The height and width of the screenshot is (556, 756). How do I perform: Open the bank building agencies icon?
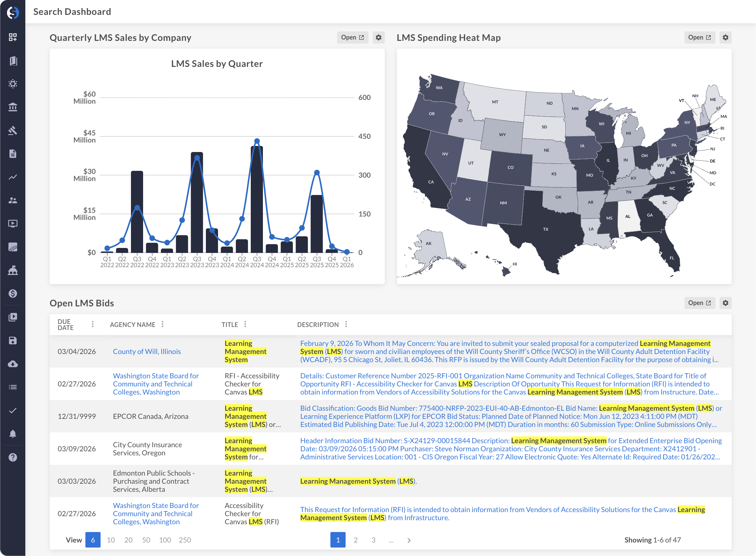pyautogui.click(x=13, y=107)
